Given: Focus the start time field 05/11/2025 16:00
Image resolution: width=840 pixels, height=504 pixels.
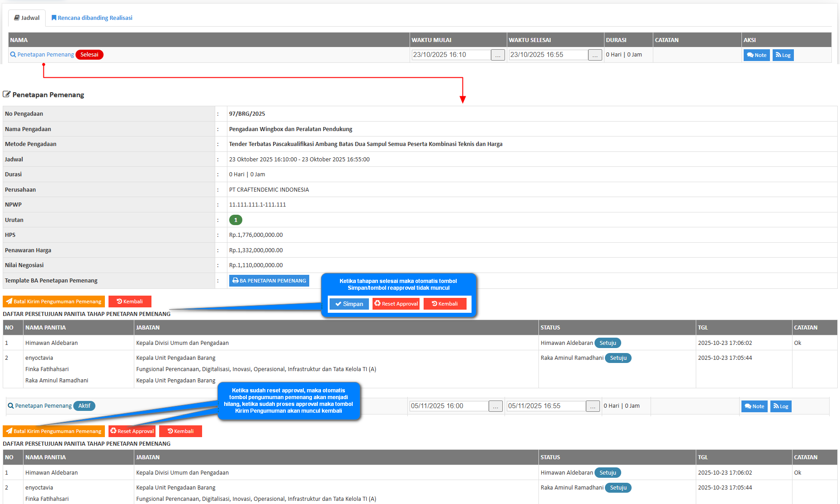Looking at the screenshot, I should (449, 406).
